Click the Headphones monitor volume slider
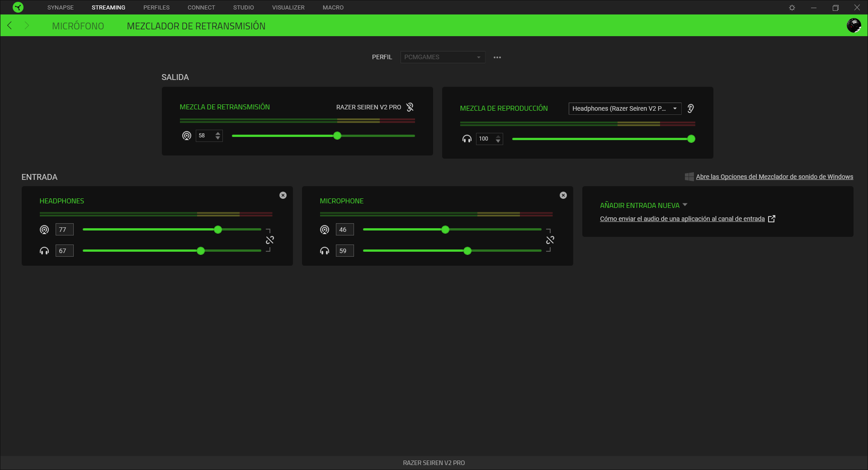Viewport: 868px width, 470px height. (x=172, y=251)
